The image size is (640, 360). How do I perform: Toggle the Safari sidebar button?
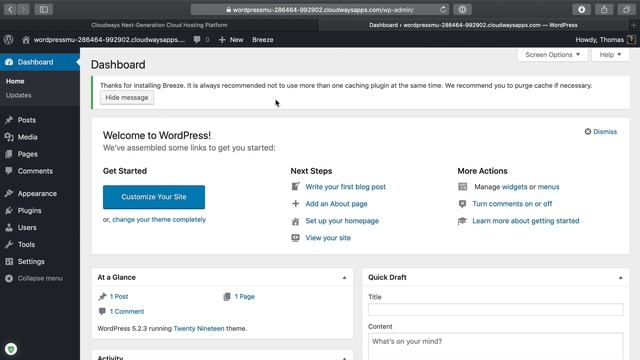click(44, 9)
